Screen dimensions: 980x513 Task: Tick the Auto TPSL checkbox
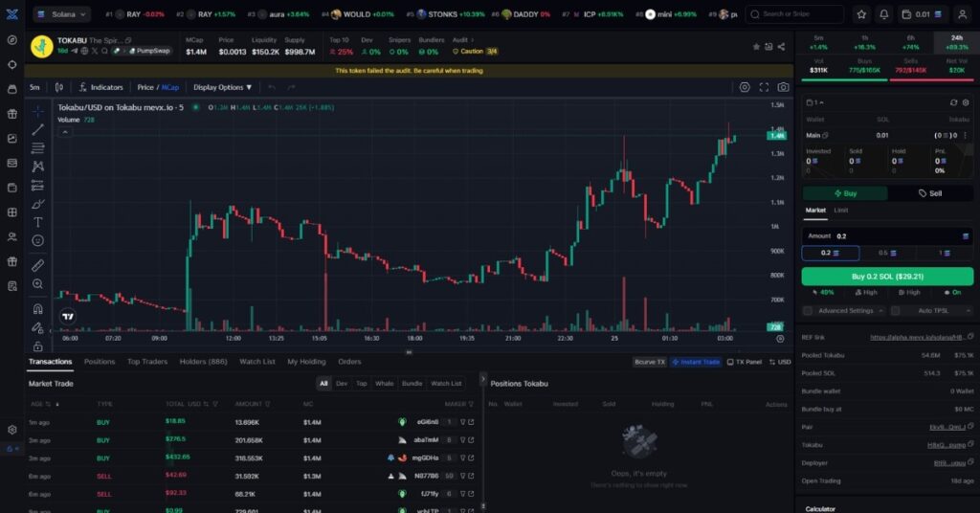(x=896, y=310)
